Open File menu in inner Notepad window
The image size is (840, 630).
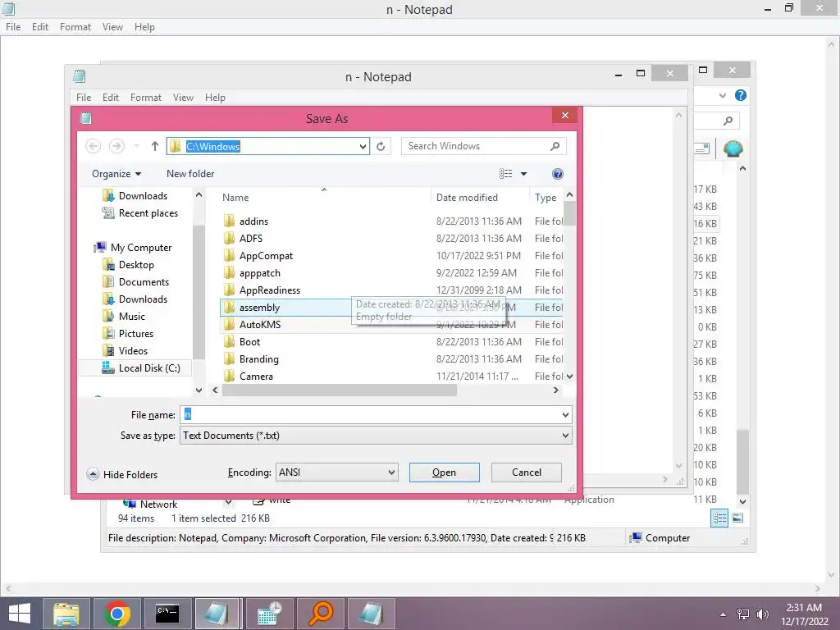(84, 98)
